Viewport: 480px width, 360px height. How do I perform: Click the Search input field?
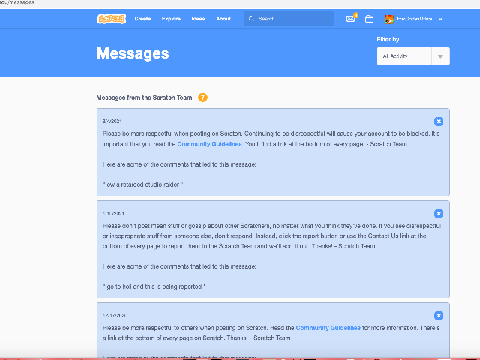point(289,19)
